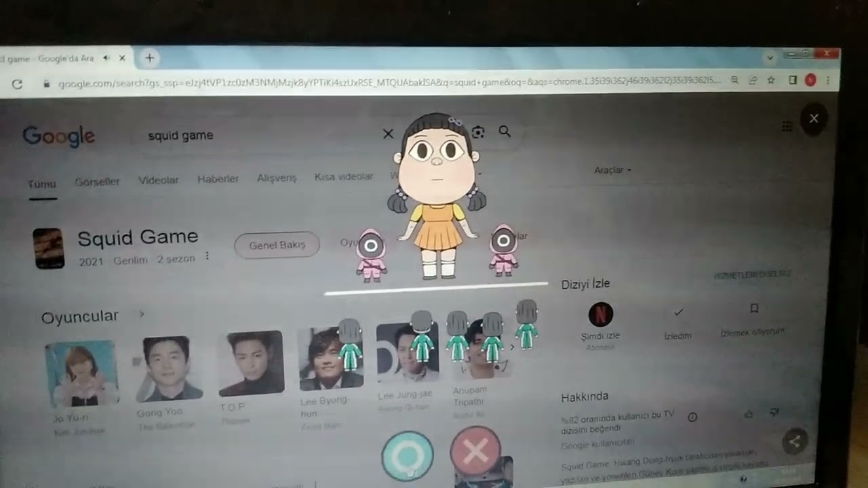The image size is (868, 488).
Task: Click the thumbs down icon
Action: [x=775, y=412]
